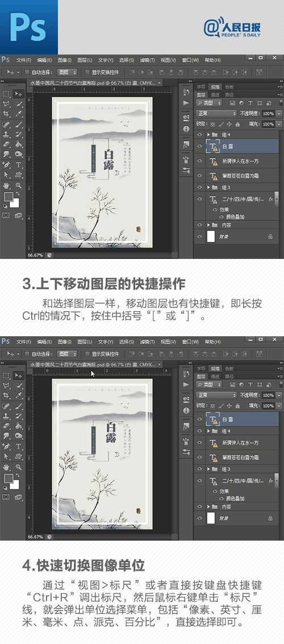The image size is (284, 644).
Task: Expand group 组 4 in second screenshot
Action: (209, 431)
